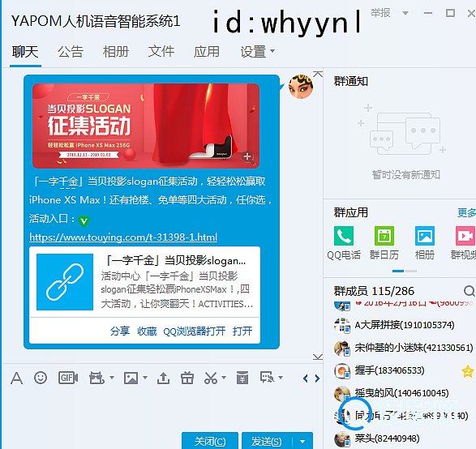Open the title bar dropdown arrow near 举报
Viewport: 476px width, 449px height.
click(x=405, y=13)
